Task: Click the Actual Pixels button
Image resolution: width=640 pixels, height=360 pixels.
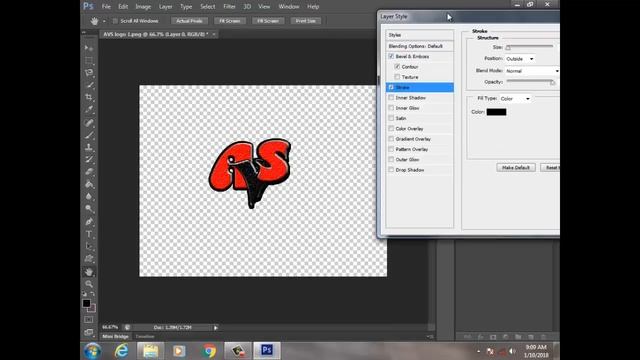Action: [189, 21]
